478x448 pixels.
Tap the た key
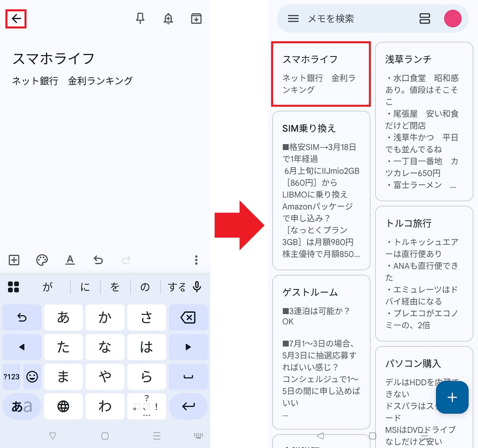[x=63, y=347]
